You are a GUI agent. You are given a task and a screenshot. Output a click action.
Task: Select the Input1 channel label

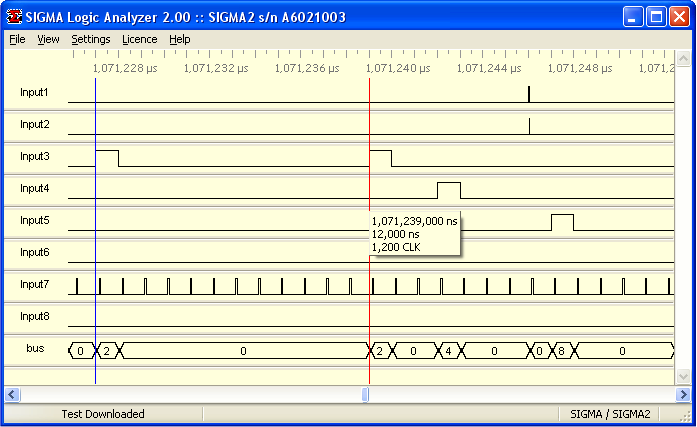coord(35,93)
